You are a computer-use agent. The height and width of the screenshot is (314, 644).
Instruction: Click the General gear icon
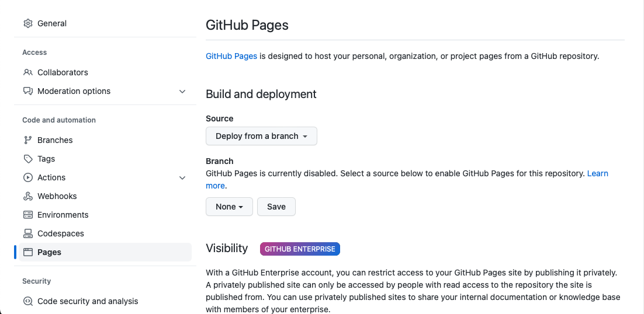pyautogui.click(x=28, y=23)
